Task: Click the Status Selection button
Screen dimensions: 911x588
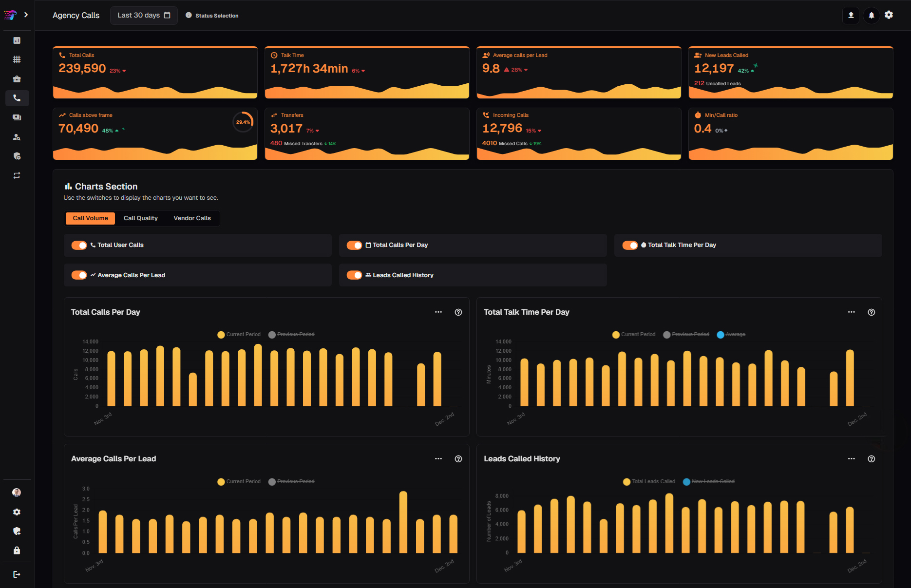Action: (x=212, y=16)
